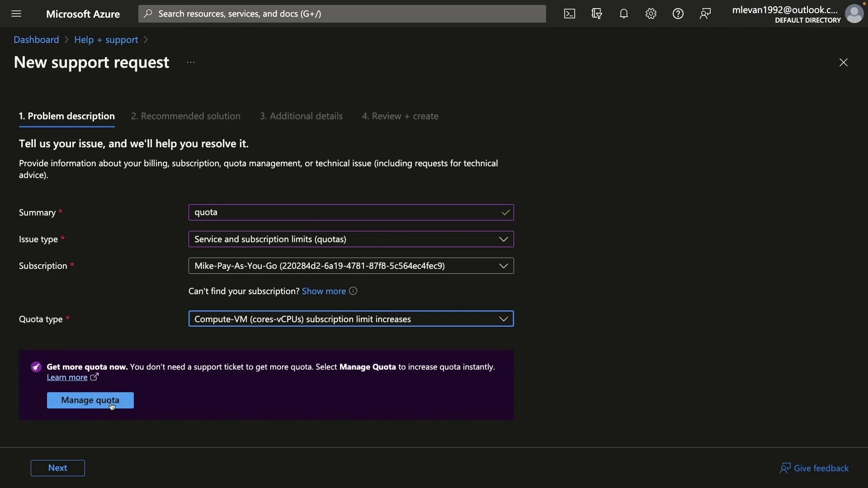This screenshot has height=488, width=868.
Task: Open the Learn more link
Action: coord(67,377)
